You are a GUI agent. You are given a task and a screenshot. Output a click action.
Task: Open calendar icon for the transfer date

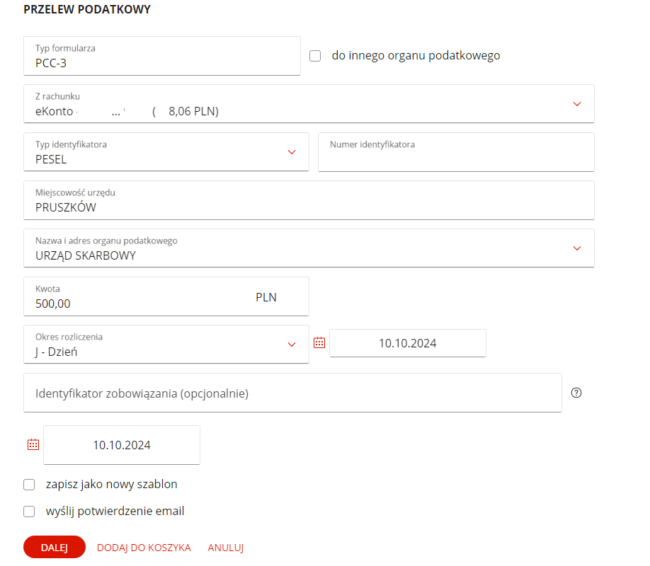(33, 445)
